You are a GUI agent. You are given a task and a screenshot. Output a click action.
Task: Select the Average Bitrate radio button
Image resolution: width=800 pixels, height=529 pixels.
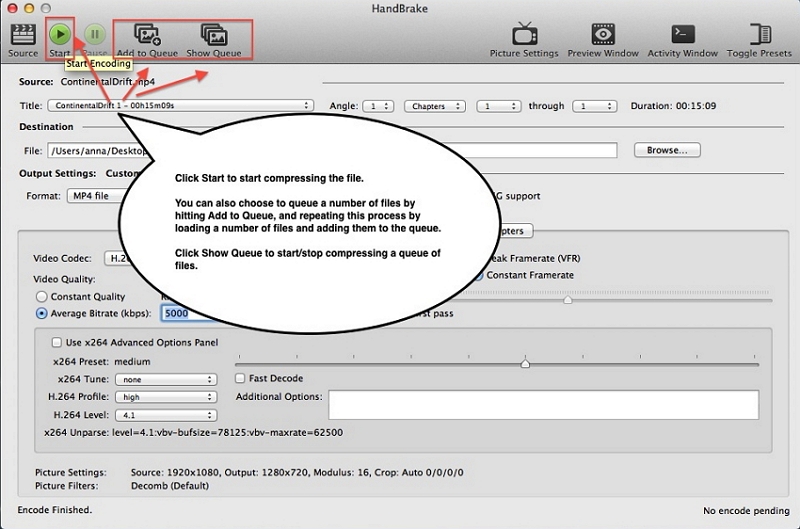41,313
